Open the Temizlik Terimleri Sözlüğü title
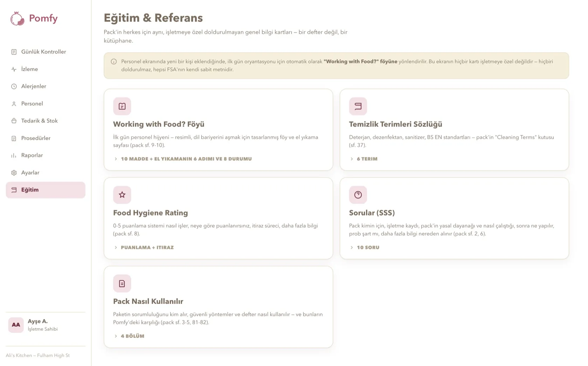This screenshot has height=366, width=588. (395, 124)
